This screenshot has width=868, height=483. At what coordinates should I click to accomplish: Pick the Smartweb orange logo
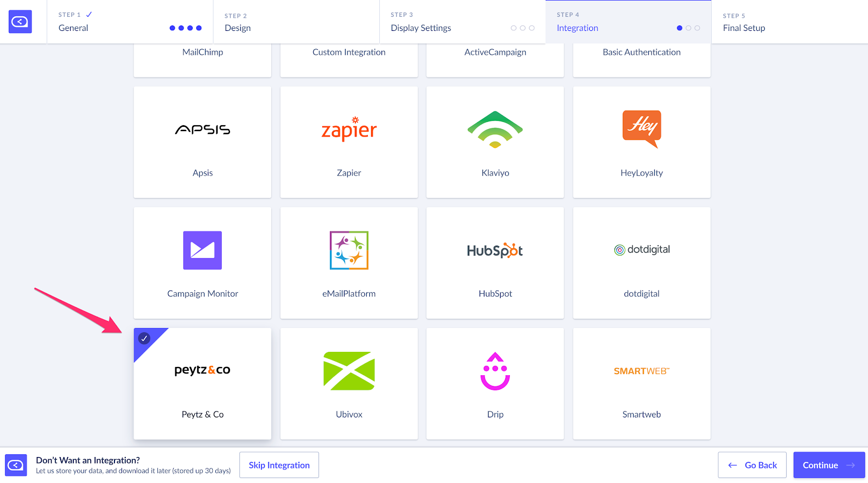(x=642, y=371)
